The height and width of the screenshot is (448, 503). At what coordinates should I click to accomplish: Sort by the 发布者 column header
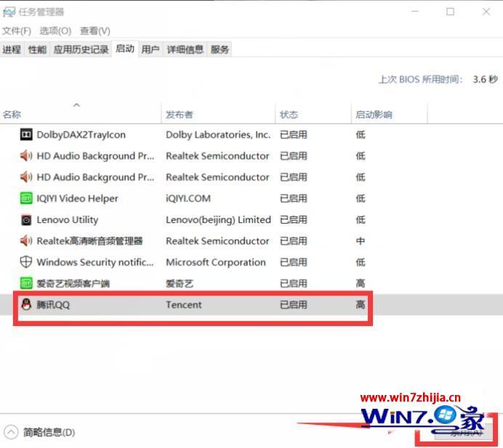click(x=218, y=115)
